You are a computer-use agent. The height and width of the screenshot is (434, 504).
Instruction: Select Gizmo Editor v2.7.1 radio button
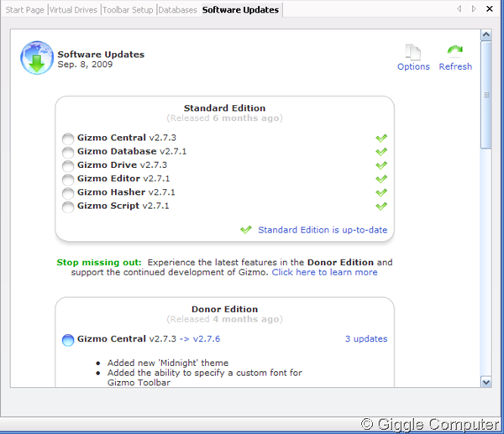point(68,180)
